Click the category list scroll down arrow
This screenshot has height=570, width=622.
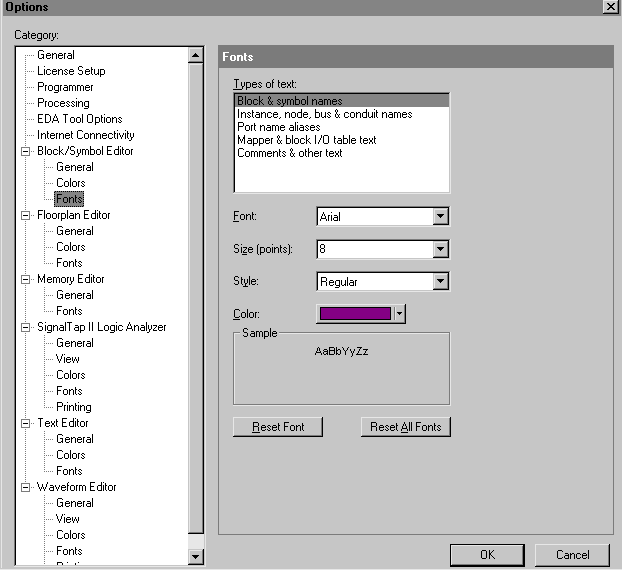[x=196, y=556]
